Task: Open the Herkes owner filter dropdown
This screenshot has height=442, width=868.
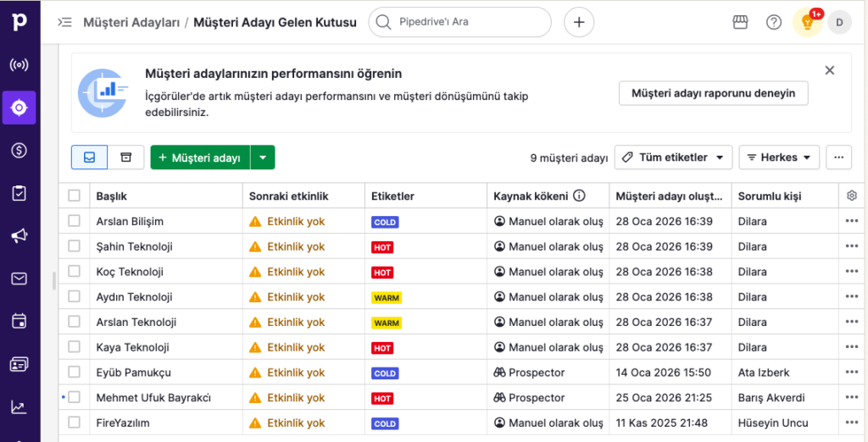Action: [779, 157]
